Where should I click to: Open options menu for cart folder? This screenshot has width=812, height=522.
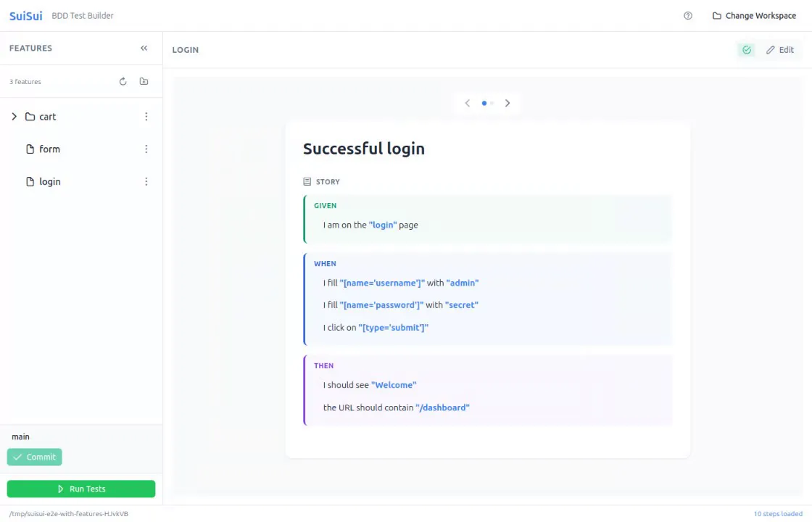coord(146,117)
